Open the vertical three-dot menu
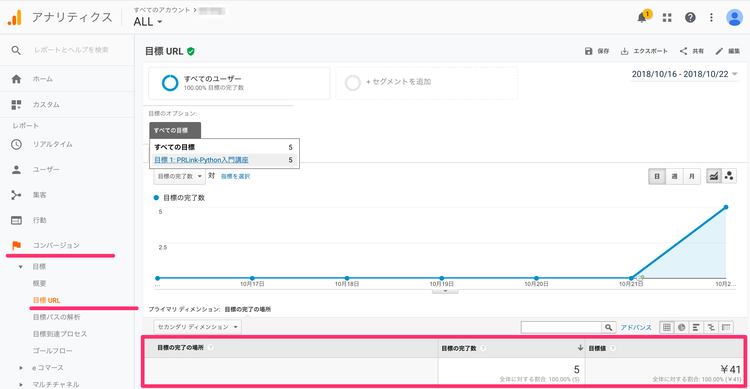 click(711, 18)
